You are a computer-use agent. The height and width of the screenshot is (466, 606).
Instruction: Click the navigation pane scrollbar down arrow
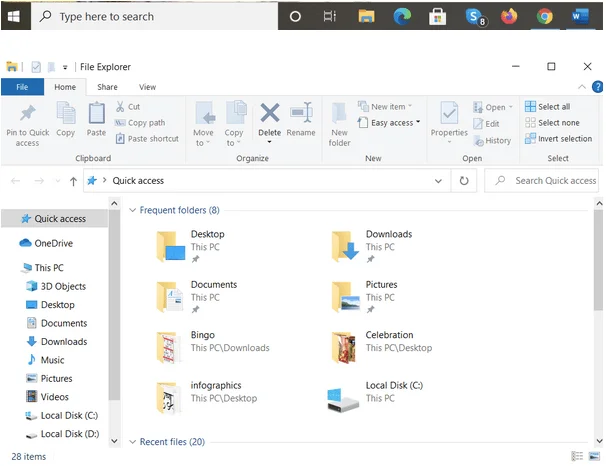(x=114, y=440)
